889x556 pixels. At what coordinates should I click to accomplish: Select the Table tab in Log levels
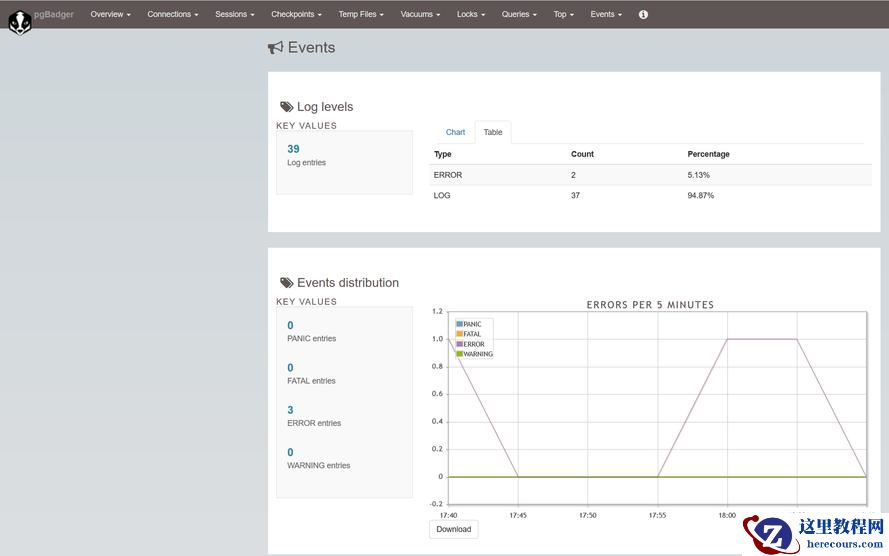(x=493, y=132)
